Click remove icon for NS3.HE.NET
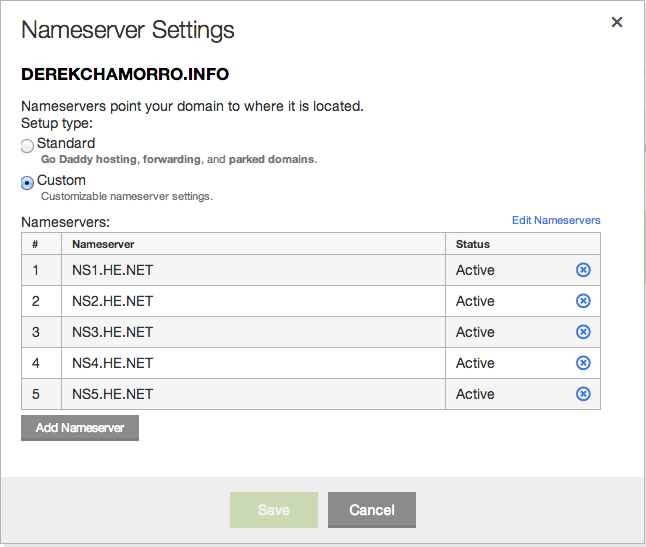 pos(583,332)
